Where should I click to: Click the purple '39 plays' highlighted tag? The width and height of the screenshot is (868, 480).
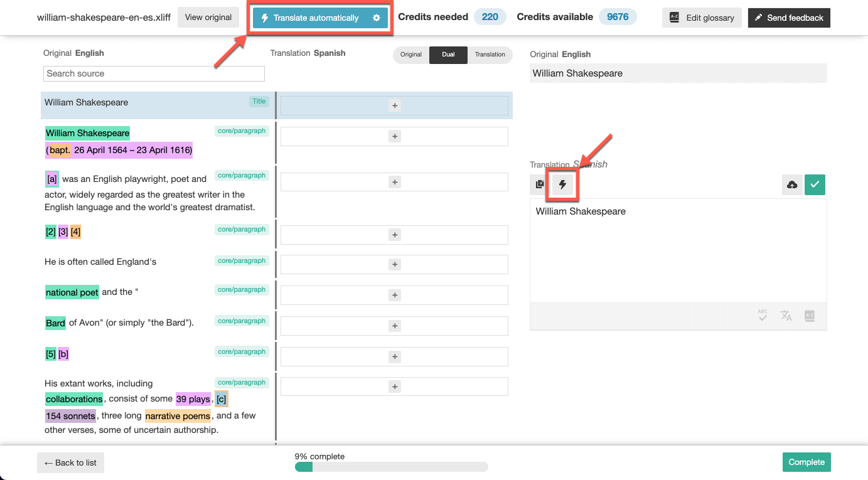193,399
